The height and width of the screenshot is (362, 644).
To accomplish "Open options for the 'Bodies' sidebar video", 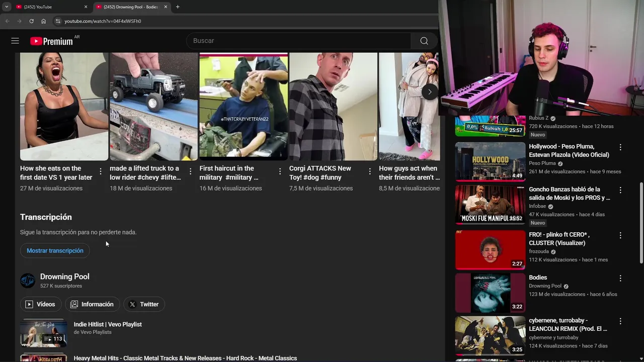I will click(x=620, y=278).
